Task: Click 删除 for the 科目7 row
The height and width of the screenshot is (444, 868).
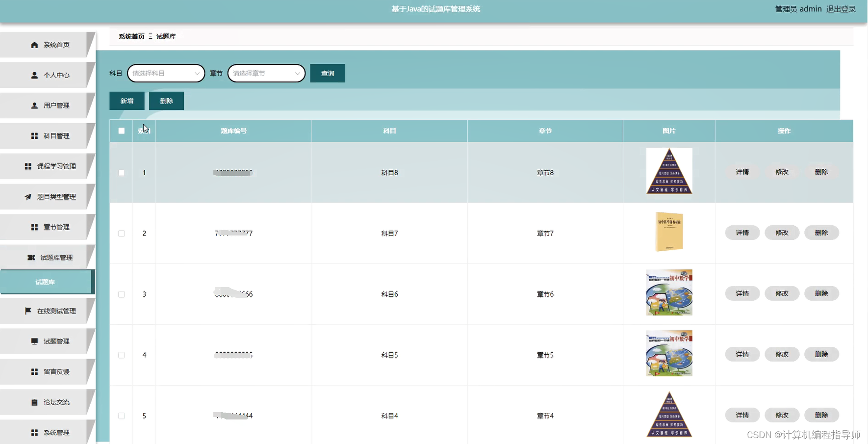Action: tap(821, 233)
